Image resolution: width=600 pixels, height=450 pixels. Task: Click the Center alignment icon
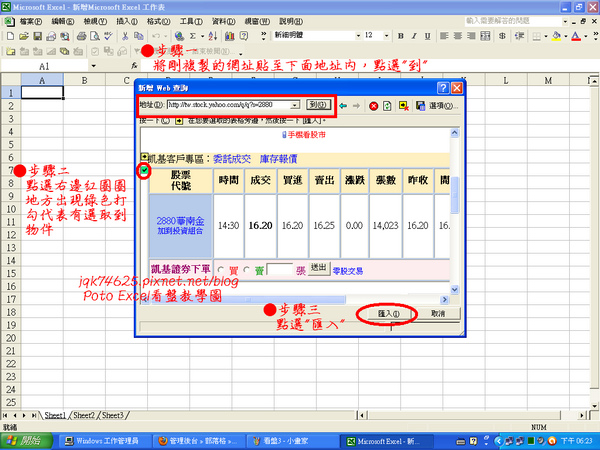pos(458,36)
